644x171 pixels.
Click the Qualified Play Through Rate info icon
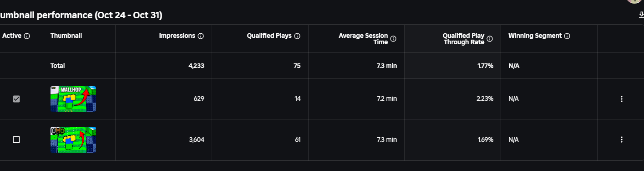click(x=490, y=39)
